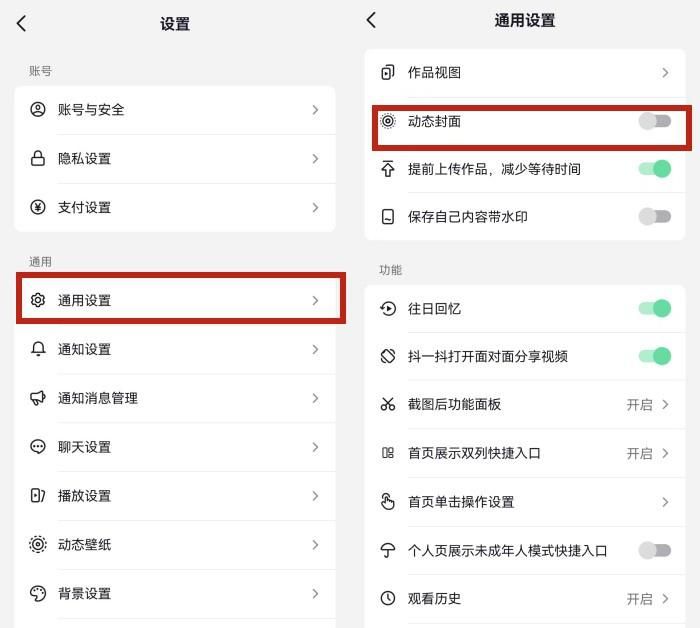This screenshot has width=700, height=628.
Task: Click the bell icon beside 通知设置
Action: click(38, 349)
